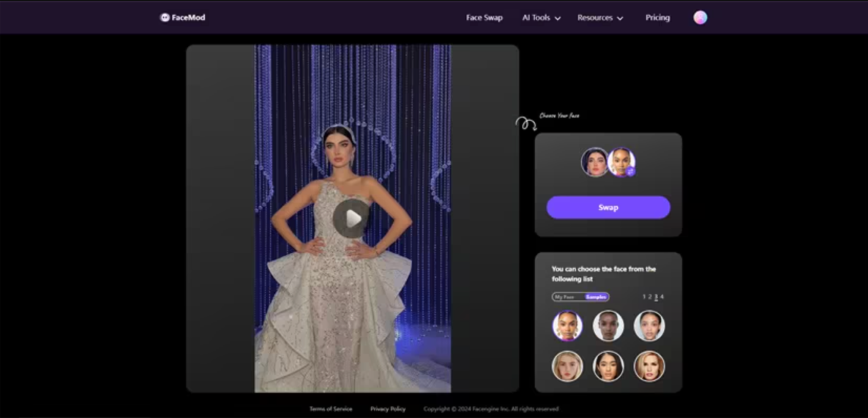Choose the left blonde face in bottom row
The height and width of the screenshot is (418, 868).
[567, 366]
